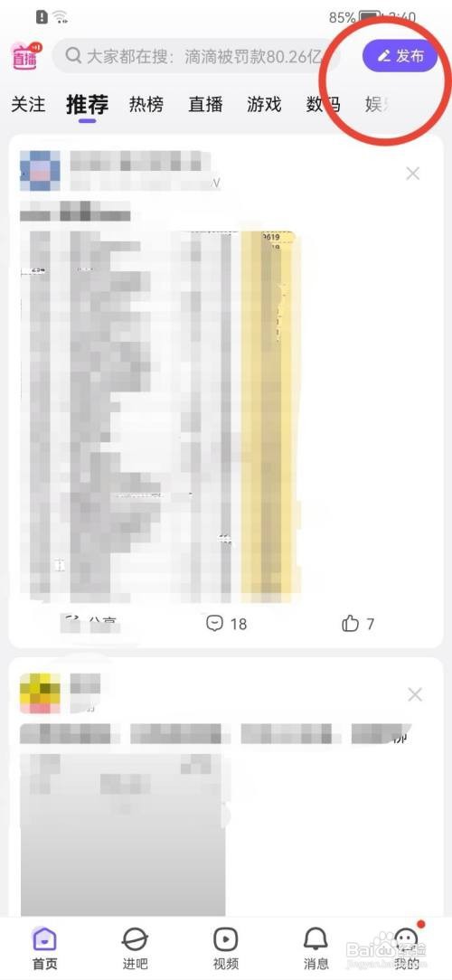
Task: Open 消息 notifications bell
Action: pos(315,947)
